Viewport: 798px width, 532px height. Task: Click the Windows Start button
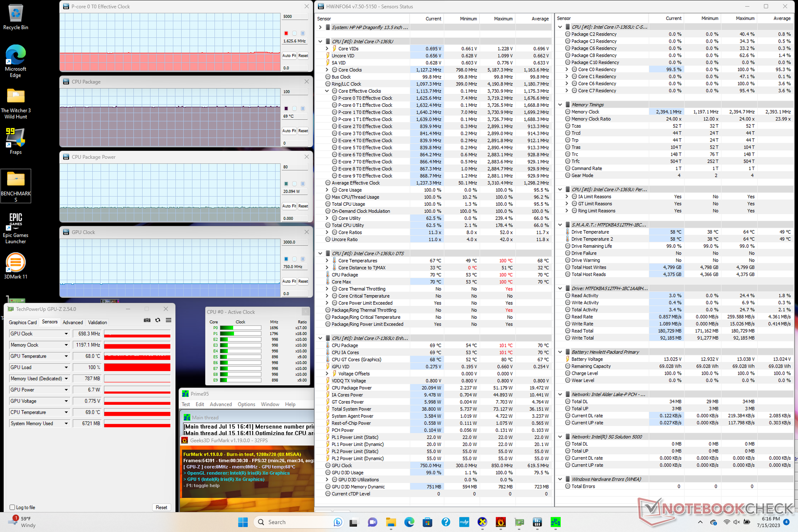click(243, 522)
